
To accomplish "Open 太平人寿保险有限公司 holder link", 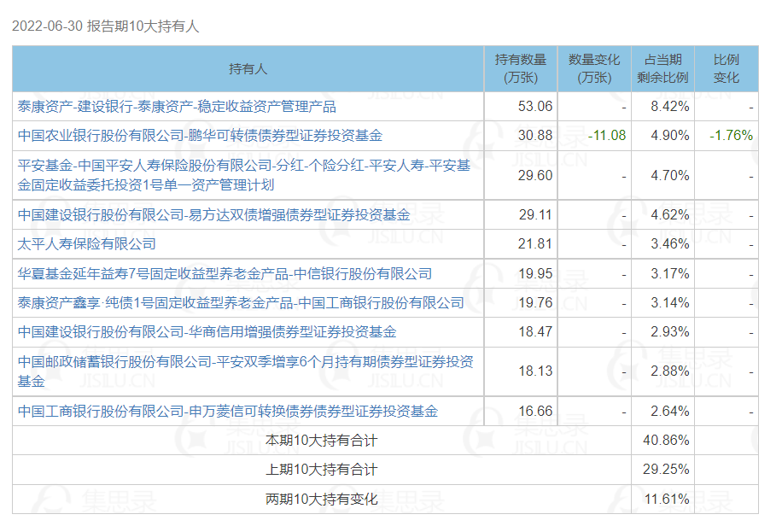I will click(x=87, y=244).
